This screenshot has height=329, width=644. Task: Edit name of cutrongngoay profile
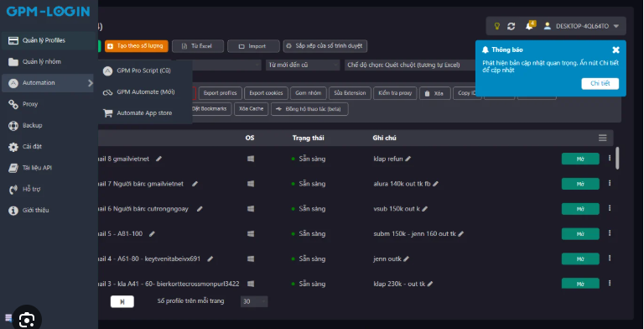[200, 209]
